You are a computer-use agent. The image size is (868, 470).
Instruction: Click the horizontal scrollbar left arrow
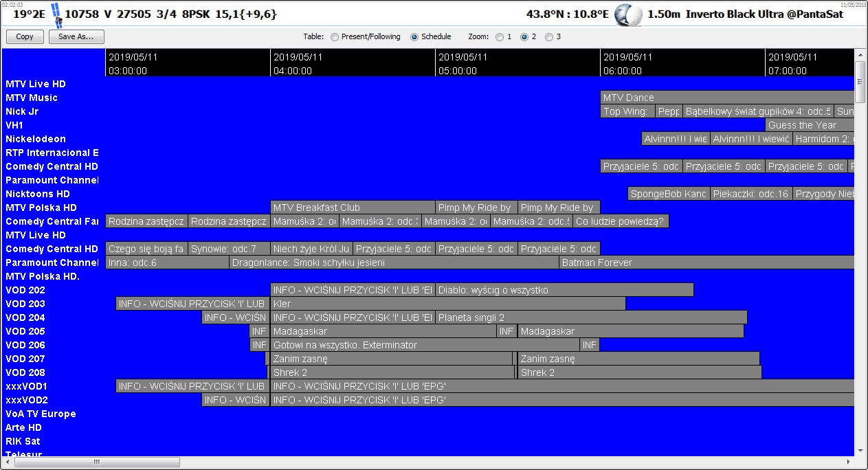click(8, 462)
